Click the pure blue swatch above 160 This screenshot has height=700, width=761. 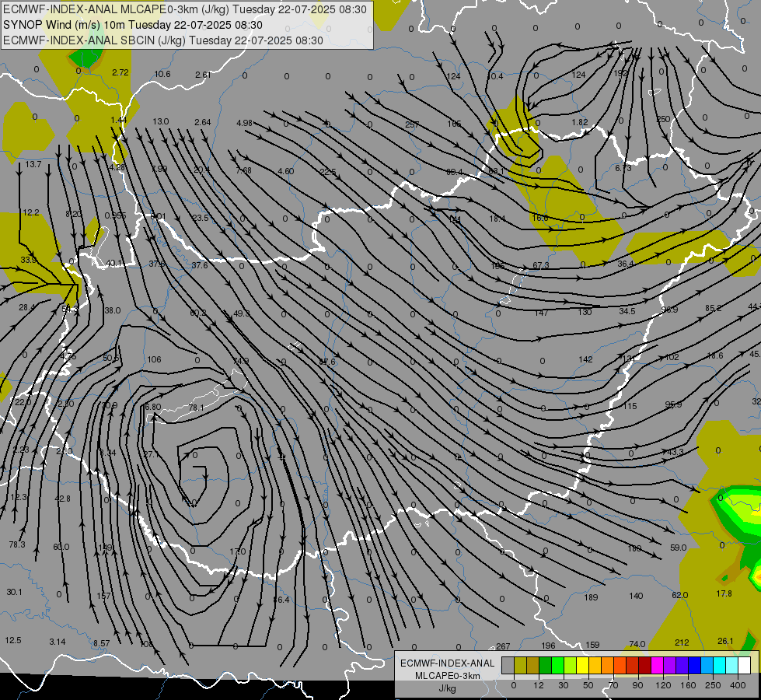pos(695,665)
